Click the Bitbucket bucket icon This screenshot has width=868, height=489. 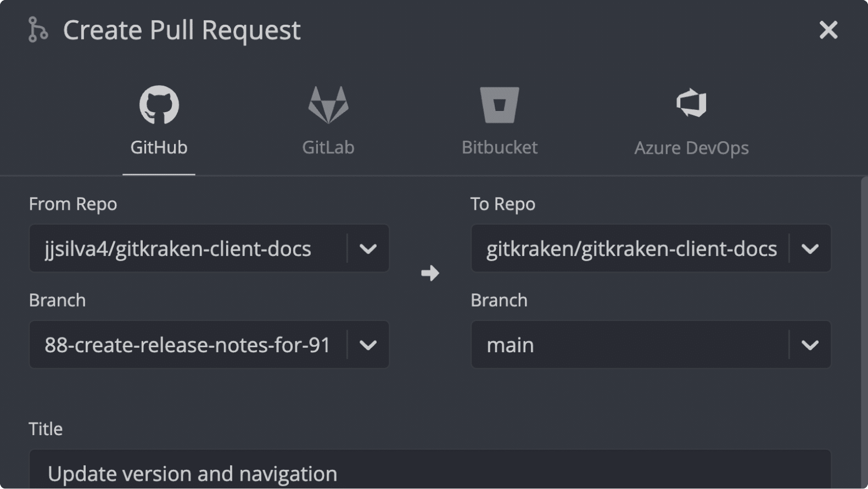coord(500,104)
